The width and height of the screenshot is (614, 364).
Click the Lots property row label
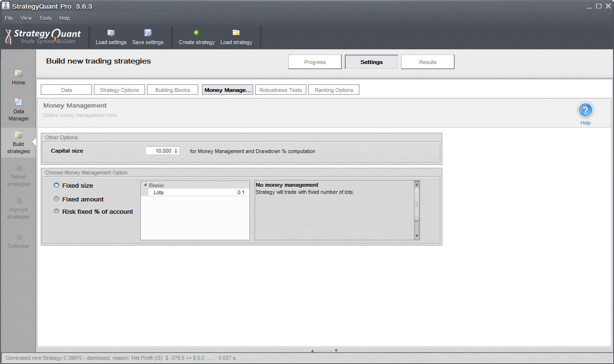click(x=158, y=193)
